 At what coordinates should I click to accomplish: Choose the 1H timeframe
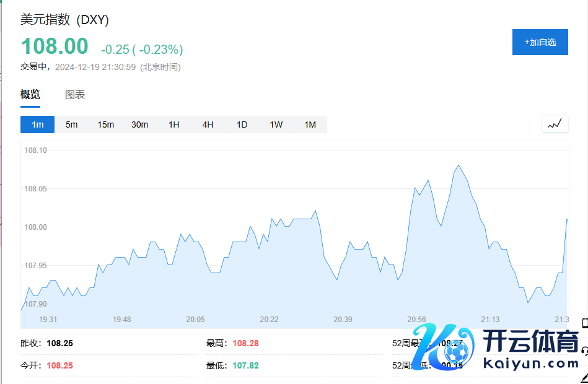coord(173,124)
